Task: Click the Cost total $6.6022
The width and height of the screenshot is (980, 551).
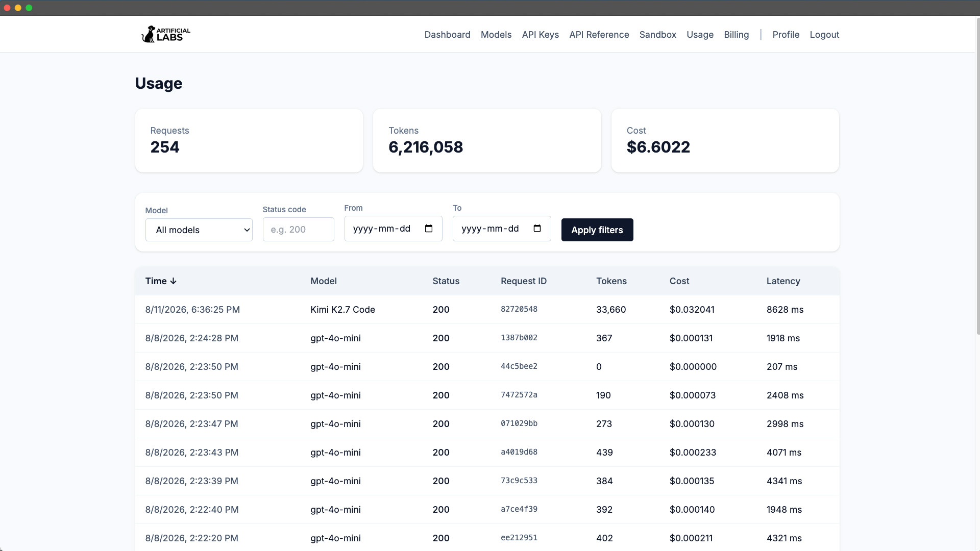Action: [658, 147]
